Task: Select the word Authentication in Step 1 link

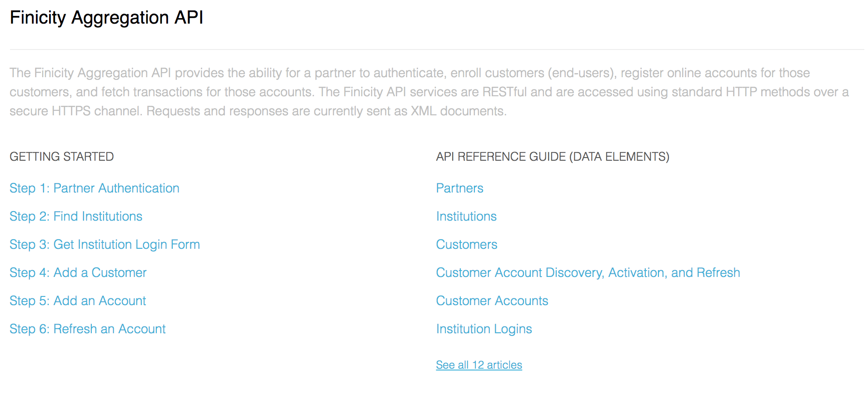Action: 139,188
